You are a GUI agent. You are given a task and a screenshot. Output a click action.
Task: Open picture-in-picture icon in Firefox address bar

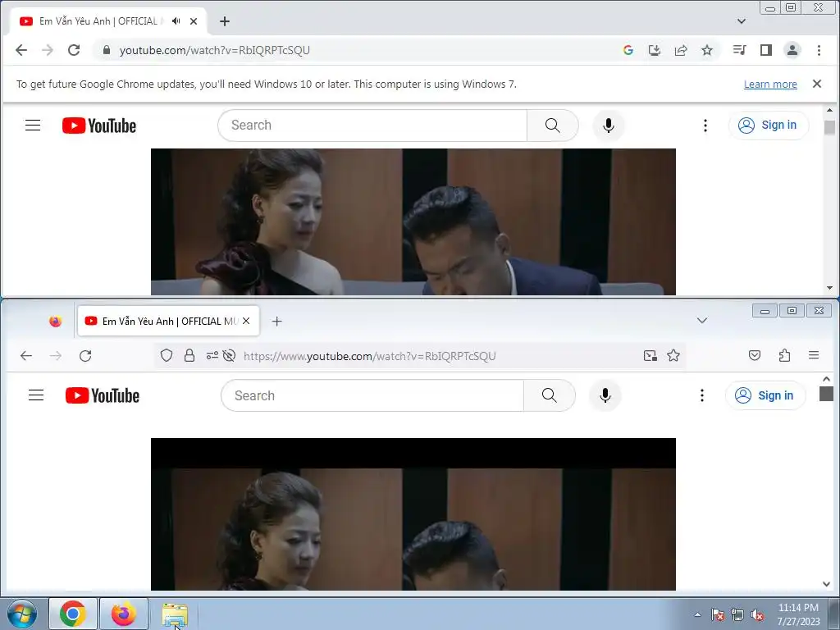(651, 356)
